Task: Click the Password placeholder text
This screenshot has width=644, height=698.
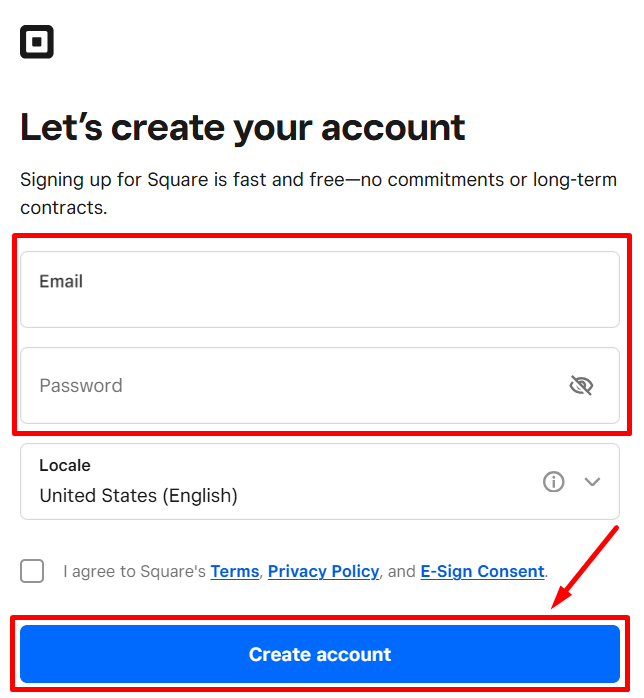Action: tap(81, 386)
